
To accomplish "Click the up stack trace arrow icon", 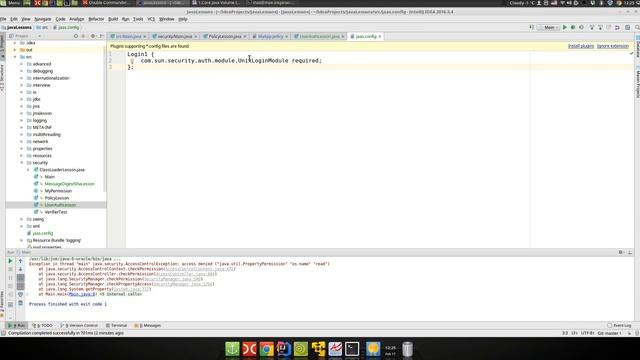I will pos(20,261).
